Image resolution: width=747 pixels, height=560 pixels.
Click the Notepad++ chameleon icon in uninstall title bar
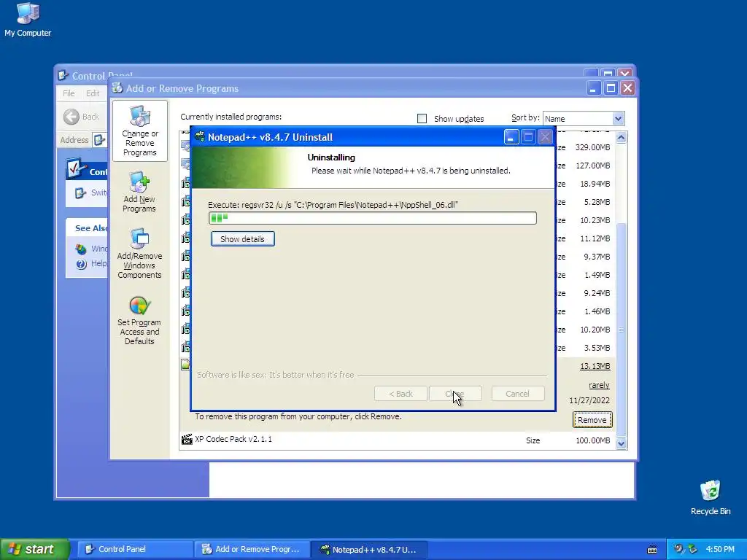coord(200,136)
